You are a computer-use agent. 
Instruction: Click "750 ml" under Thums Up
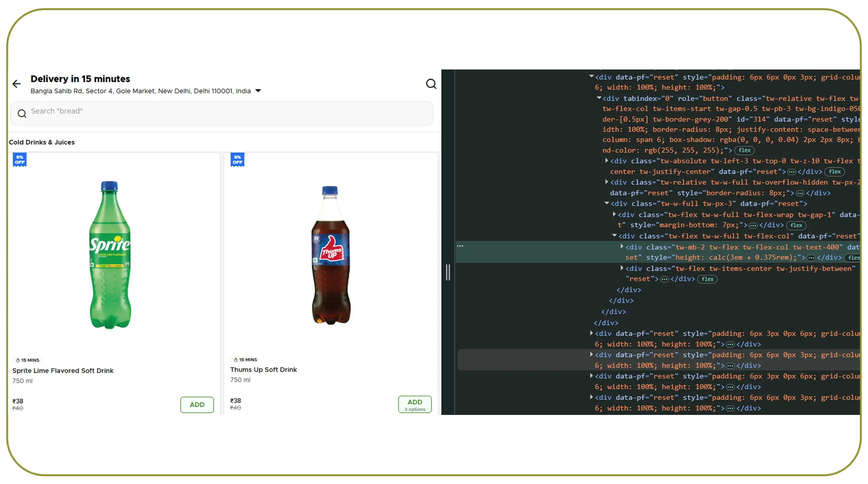pyautogui.click(x=241, y=380)
